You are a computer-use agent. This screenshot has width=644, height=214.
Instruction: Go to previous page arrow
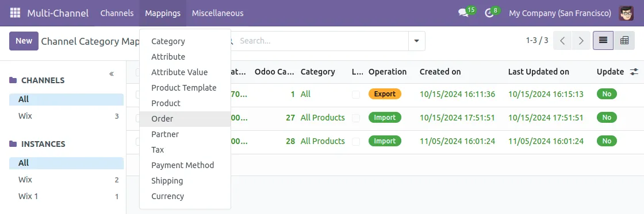pos(563,41)
